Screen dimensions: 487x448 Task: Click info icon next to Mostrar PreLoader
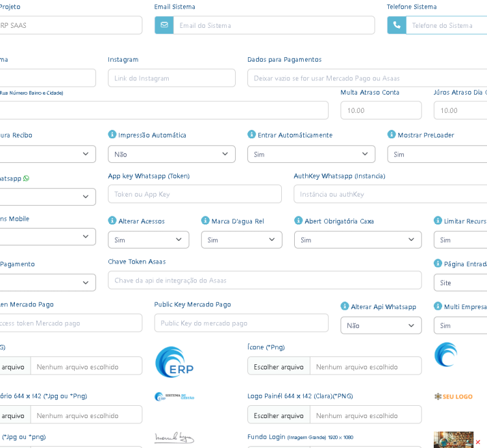tap(392, 134)
